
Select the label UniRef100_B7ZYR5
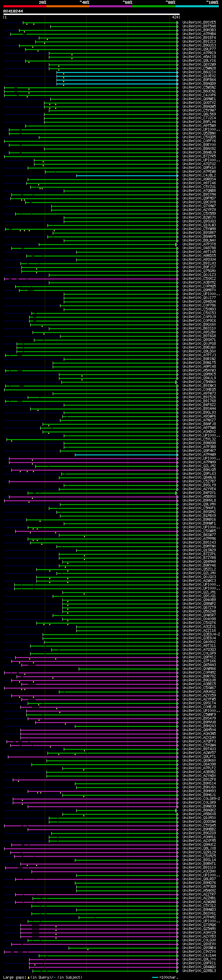tap(199, 156)
